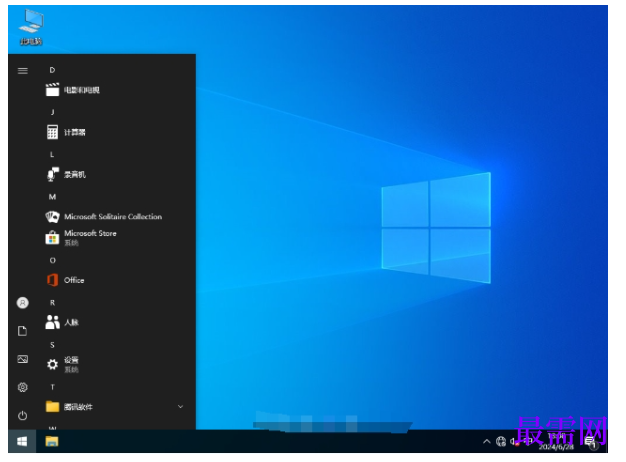Screen dimensions: 626x462
Task: Open Settings gear in Start sidebar
Action: [23, 387]
